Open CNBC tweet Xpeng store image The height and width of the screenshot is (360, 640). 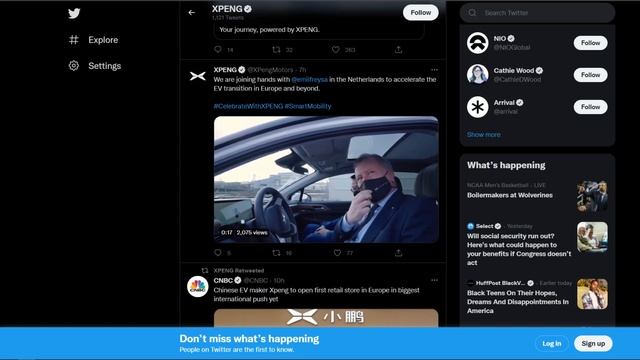click(x=326, y=318)
